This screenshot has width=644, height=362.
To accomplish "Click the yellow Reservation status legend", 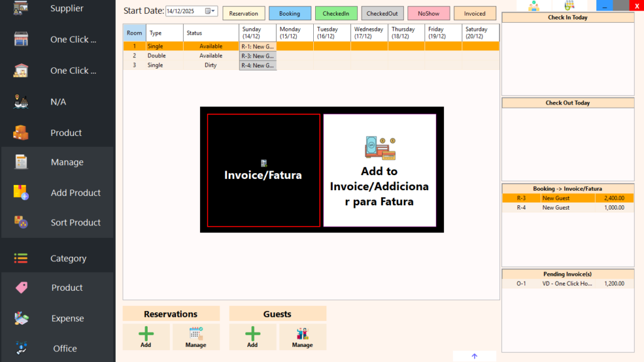I will 243,14.
